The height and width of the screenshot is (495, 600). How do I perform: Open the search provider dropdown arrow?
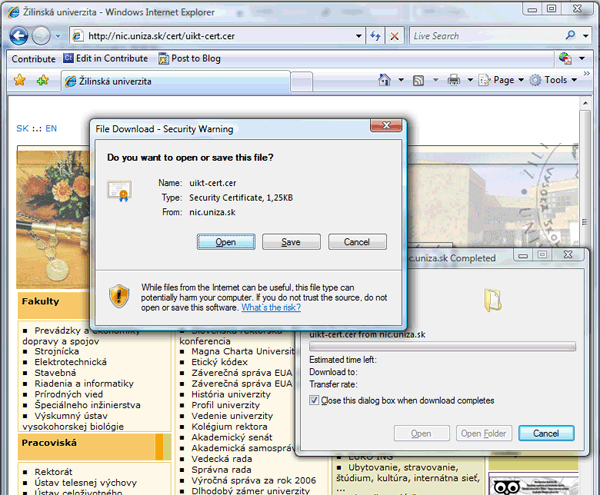pos(585,36)
